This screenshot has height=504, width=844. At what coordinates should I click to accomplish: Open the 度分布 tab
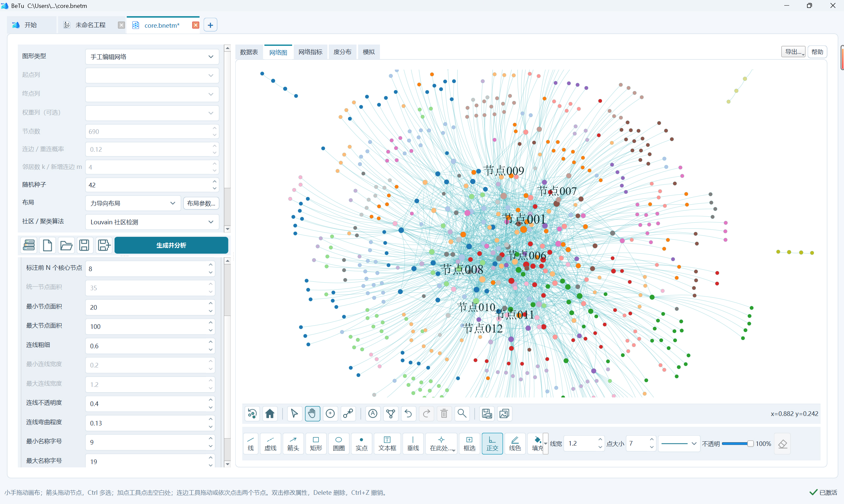point(343,52)
